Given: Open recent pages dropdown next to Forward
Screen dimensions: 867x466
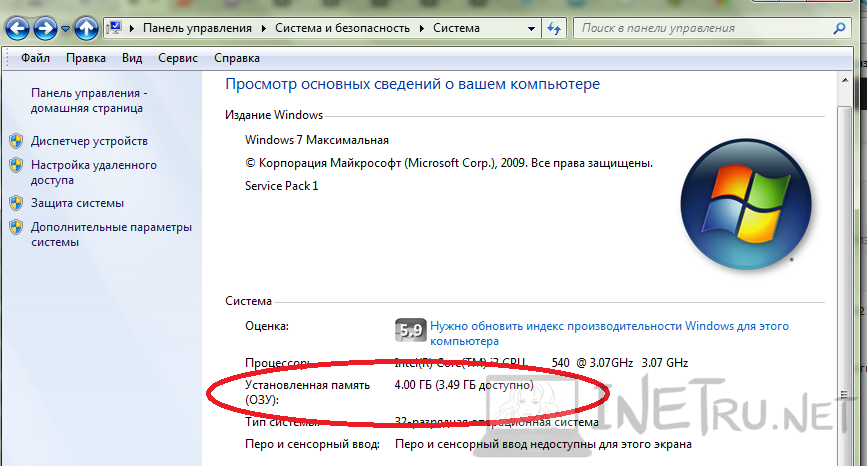Looking at the screenshot, I should pos(65,29).
